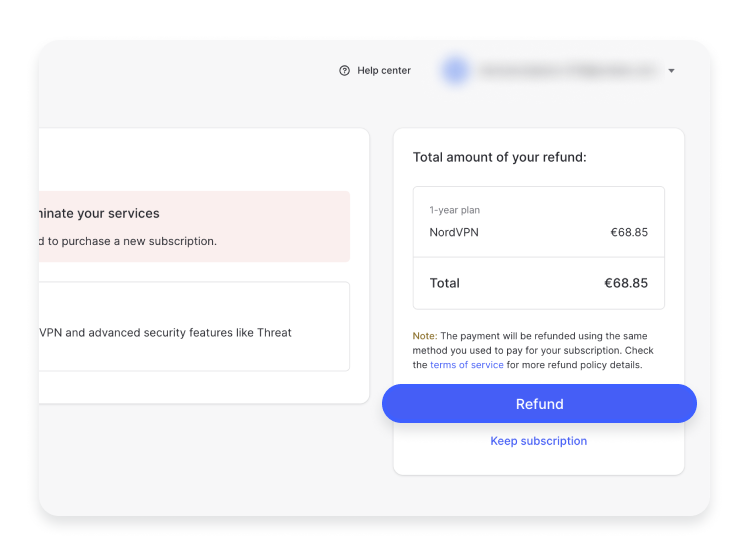Click the yellow Note label
The height and width of the screenshot is (556, 750).
coord(424,336)
